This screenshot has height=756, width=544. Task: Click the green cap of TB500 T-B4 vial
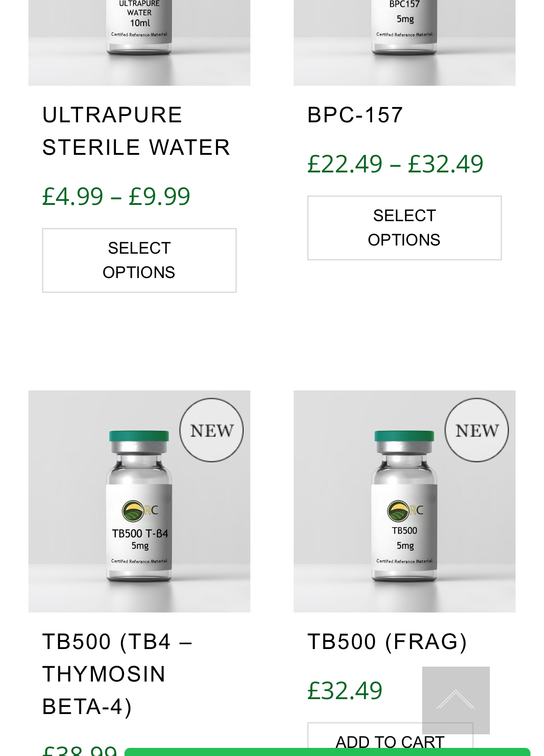click(139, 436)
